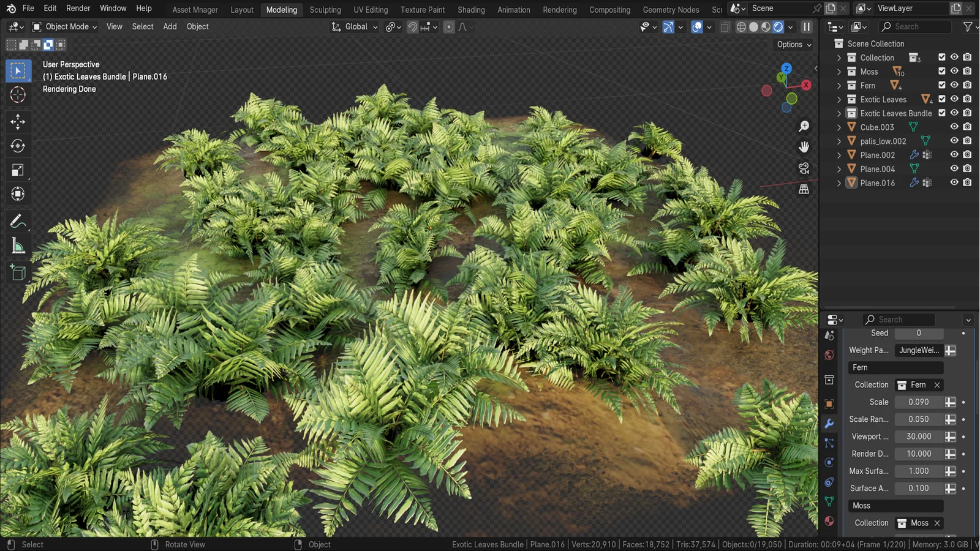980x551 pixels.
Task: Select the Measure tool
Action: coord(18,245)
